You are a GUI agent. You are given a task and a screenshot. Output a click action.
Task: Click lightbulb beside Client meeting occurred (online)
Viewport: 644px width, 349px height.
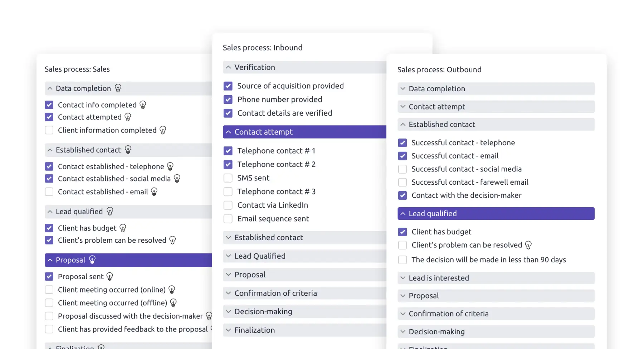(172, 290)
